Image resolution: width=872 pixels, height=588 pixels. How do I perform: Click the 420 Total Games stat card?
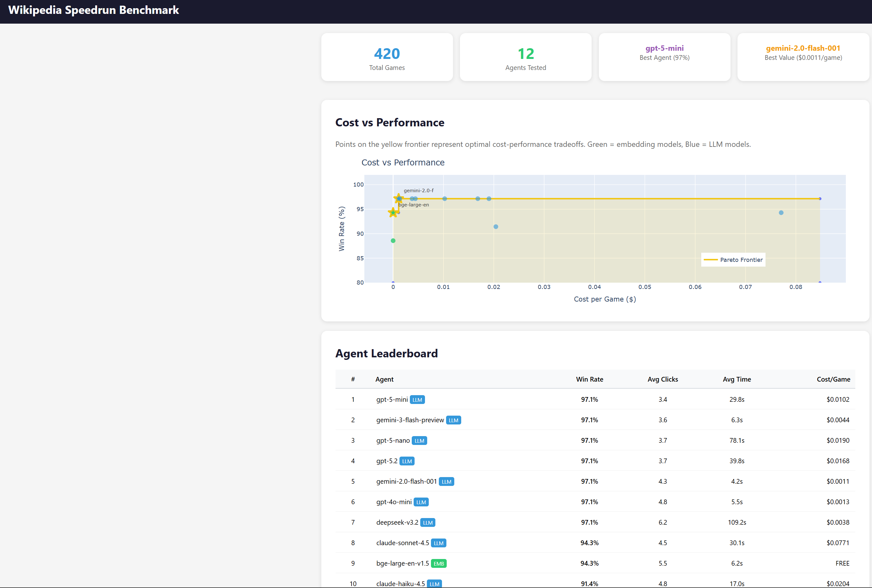coord(387,57)
